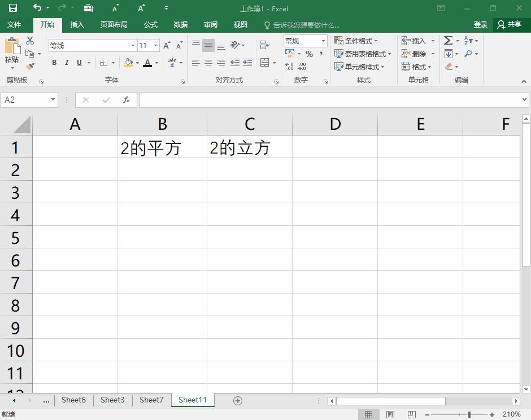Select the Merge and Center icon
This screenshot has width=531, height=420.
coord(265,62)
